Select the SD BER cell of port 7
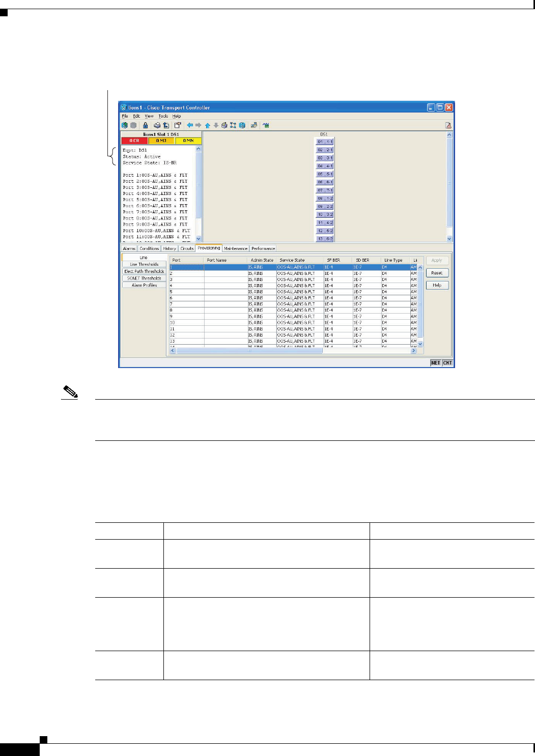The width and height of the screenshot is (535, 756). 367,304
